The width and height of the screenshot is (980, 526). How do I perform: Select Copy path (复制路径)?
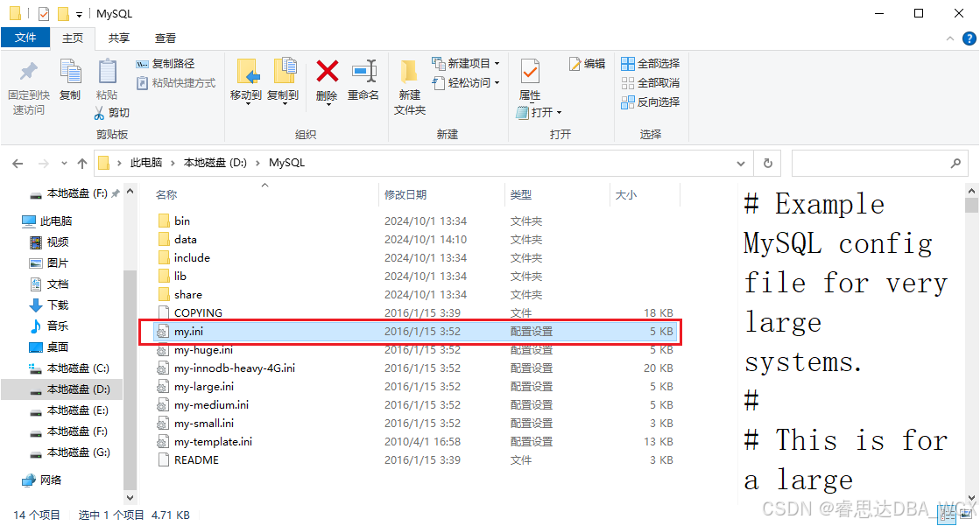point(166,64)
